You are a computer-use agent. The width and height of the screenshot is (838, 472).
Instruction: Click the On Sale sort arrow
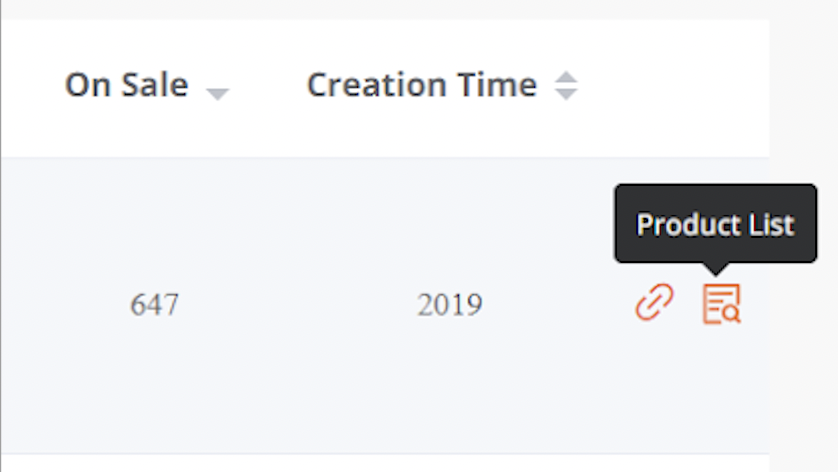(x=217, y=93)
